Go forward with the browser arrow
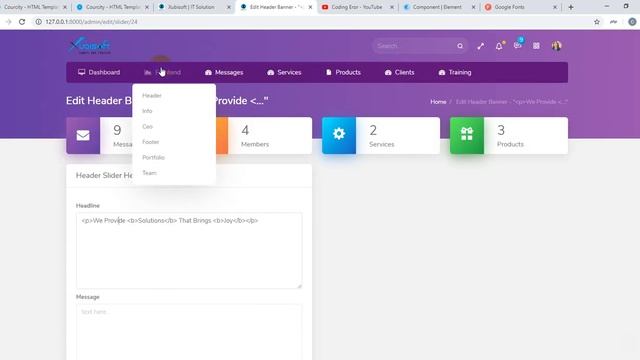Screen dimensions: 640x360 pyautogui.click(x=8, y=22)
